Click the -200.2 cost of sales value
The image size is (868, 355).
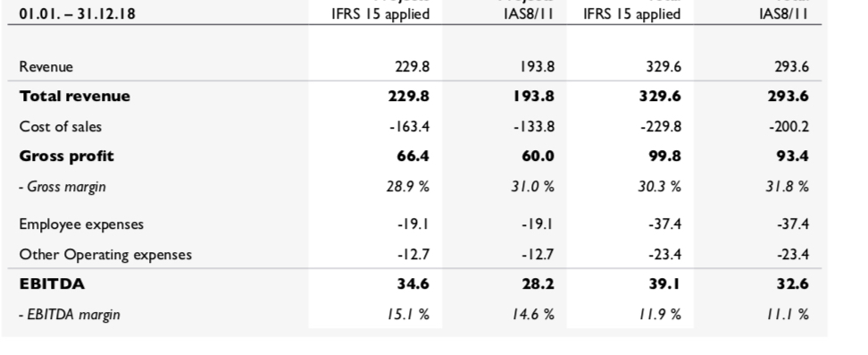789,126
